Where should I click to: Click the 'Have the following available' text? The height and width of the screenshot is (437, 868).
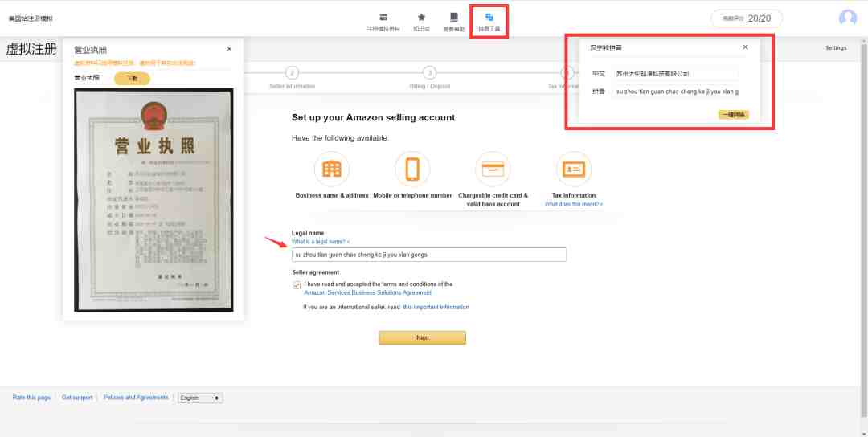coord(340,138)
